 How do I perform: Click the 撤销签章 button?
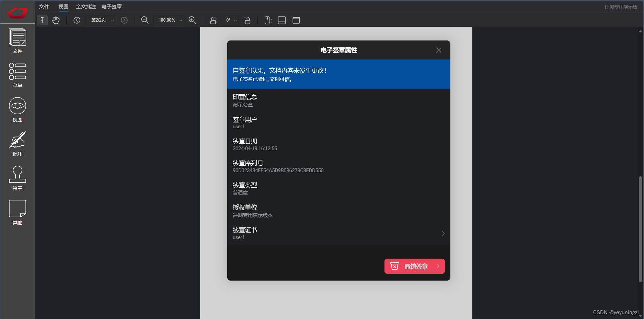point(415,266)
